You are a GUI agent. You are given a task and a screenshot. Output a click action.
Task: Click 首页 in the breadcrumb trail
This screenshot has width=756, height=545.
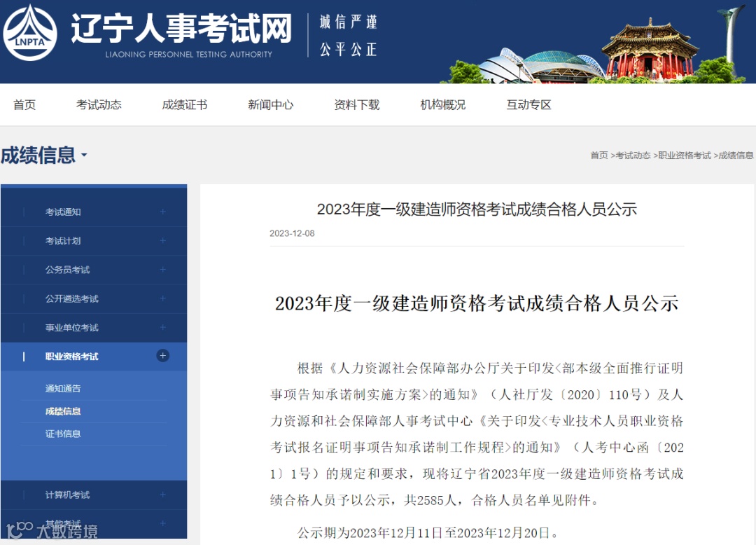click(599, 156)
